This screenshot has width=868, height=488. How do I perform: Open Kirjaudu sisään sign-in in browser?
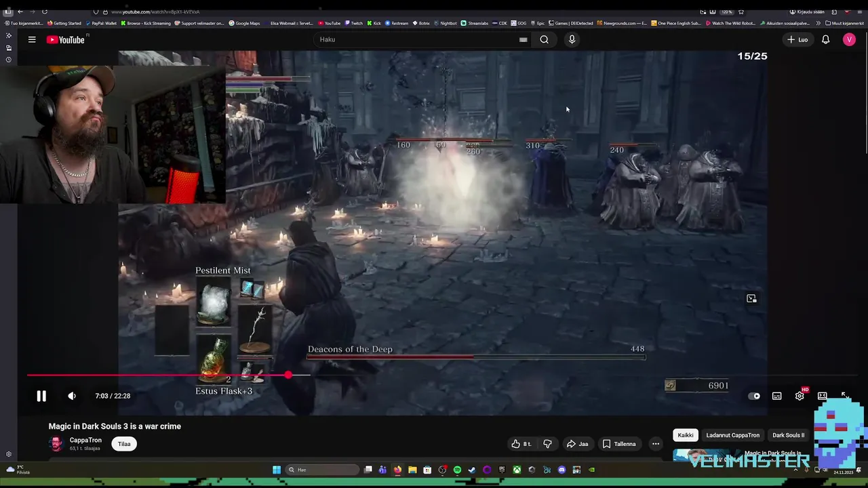(807, 12)
